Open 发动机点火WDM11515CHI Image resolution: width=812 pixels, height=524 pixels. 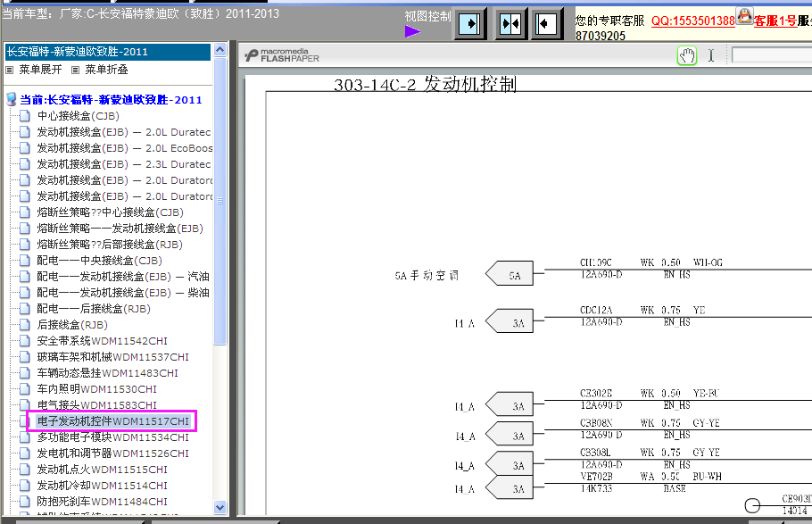point(102,469)
